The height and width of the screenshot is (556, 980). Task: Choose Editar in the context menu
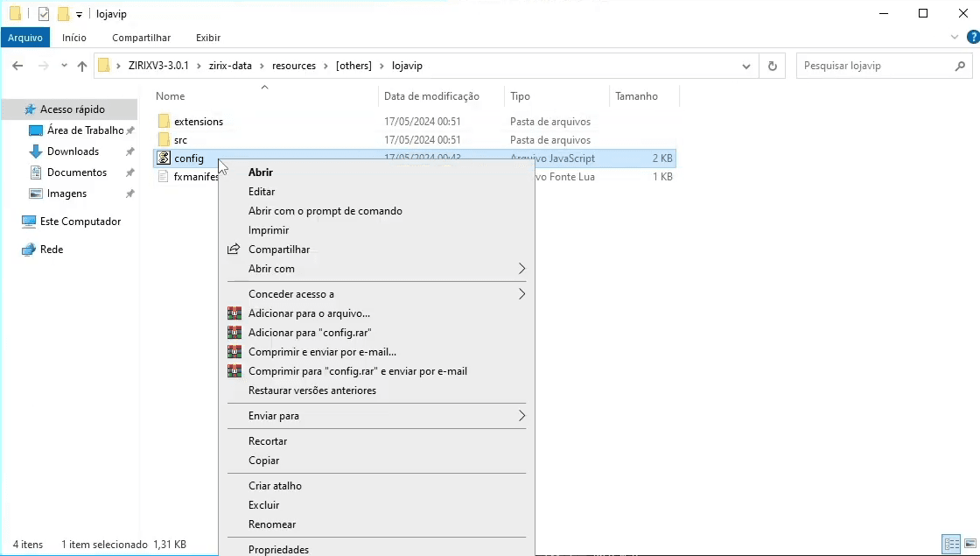point(262,192)
